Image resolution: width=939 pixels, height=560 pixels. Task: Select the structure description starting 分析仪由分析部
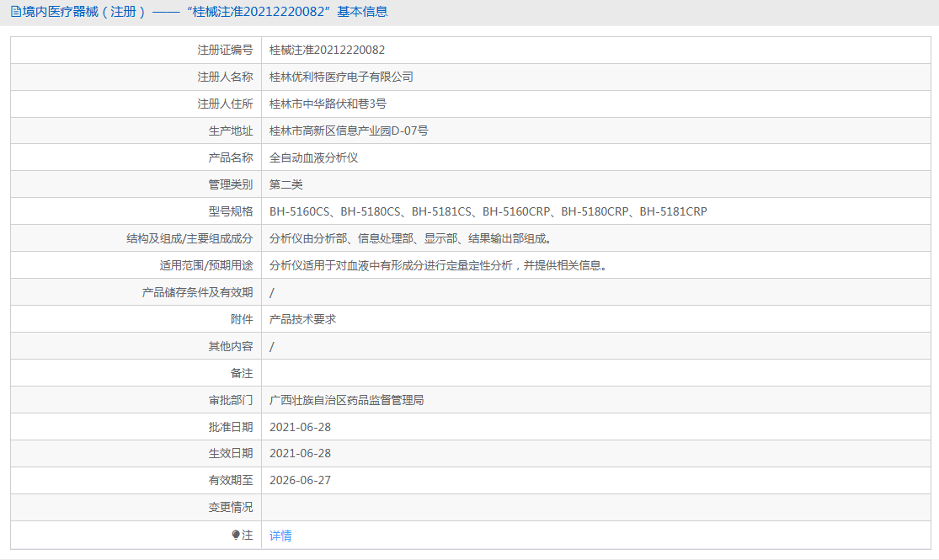pyautogui.click(x=411, y=238)
